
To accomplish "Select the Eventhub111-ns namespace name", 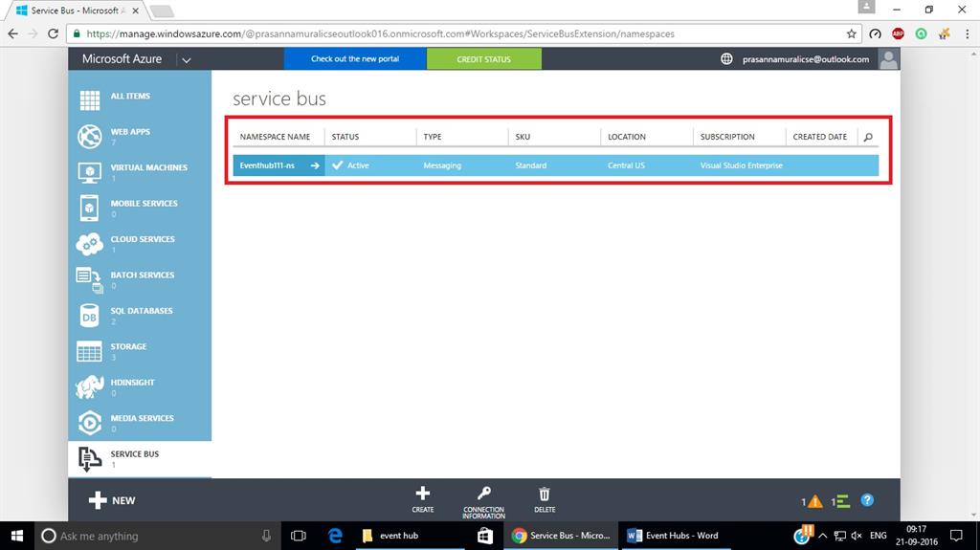I will tap(267, 165).
